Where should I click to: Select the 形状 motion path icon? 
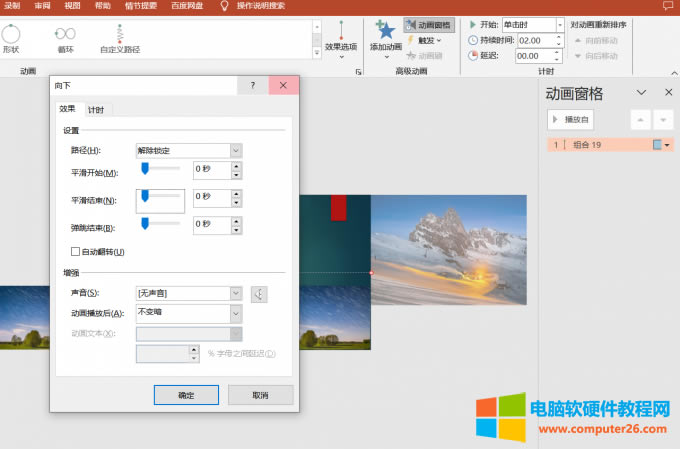(10, 33)
